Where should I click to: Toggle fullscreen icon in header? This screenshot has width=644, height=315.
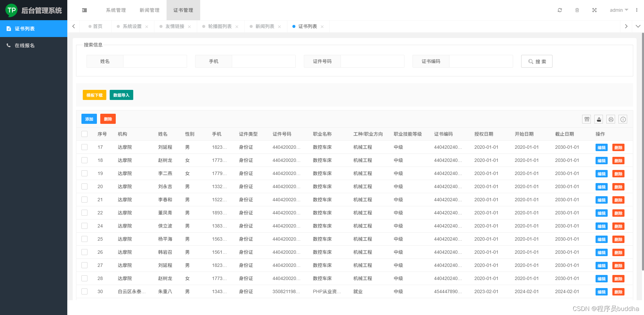click(x=595, y=10)
